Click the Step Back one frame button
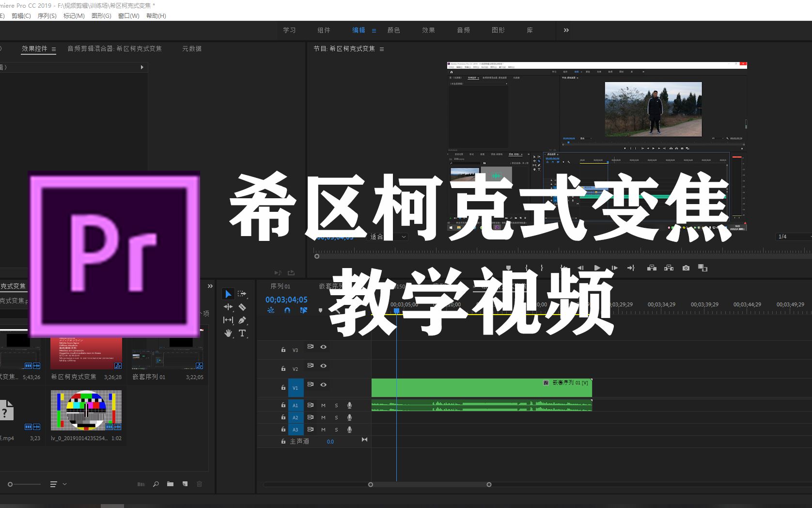Image resolution: width=812 pixels, height=508 pixels. coord(580,268)
